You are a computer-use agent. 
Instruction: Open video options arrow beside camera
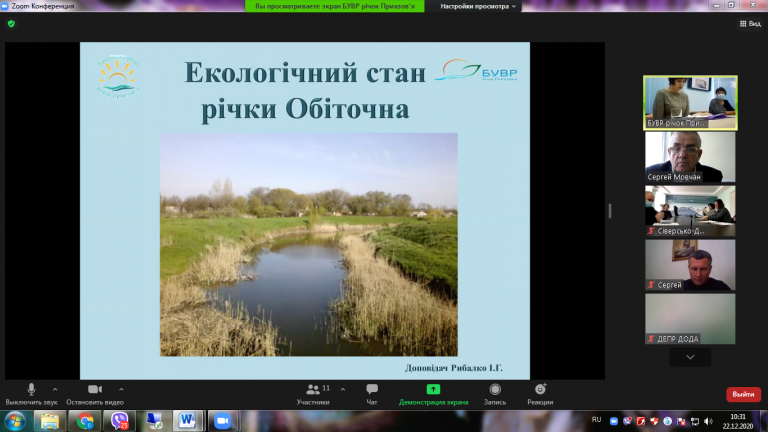[121, 389]
